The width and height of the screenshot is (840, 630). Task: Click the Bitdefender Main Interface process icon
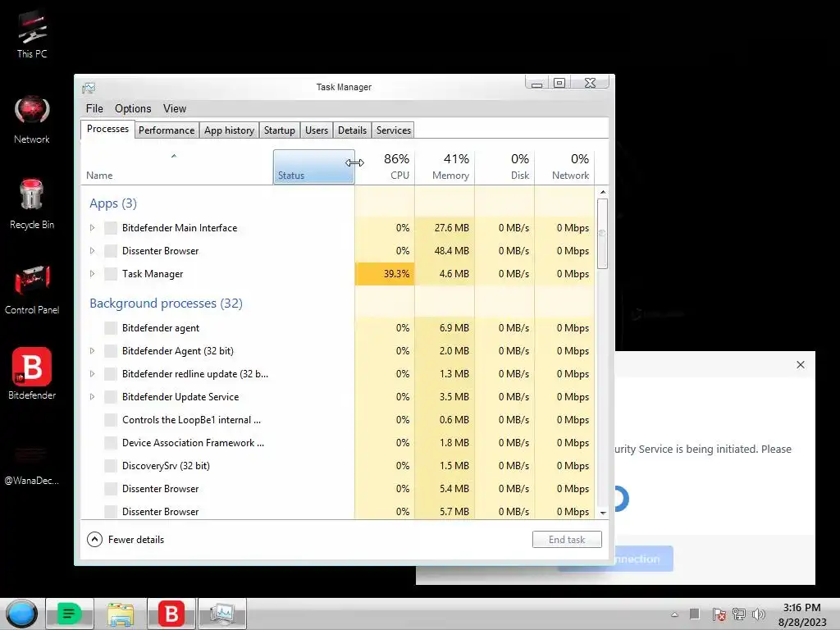(x=111, y=228)
